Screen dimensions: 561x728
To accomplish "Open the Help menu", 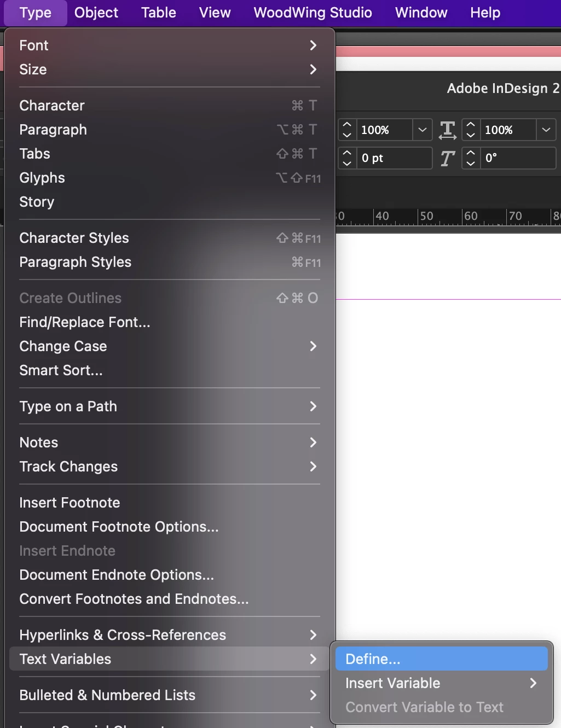I will click(x=485, y=13).
